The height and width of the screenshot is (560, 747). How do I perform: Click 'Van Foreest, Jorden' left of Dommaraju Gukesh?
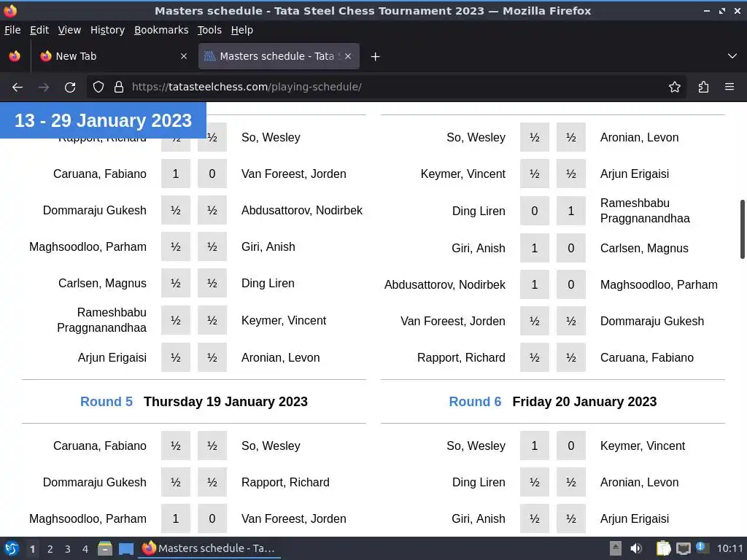coord(453,321)
